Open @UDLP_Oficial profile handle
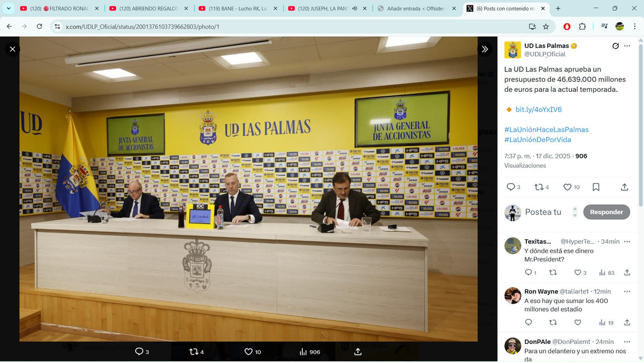Viewport: 644px width, 362px height. [x=544, y=54]
